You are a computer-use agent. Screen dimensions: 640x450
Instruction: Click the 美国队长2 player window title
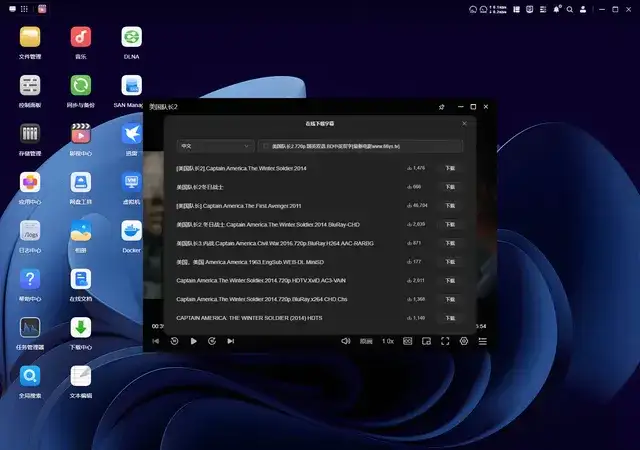(163, 107)
